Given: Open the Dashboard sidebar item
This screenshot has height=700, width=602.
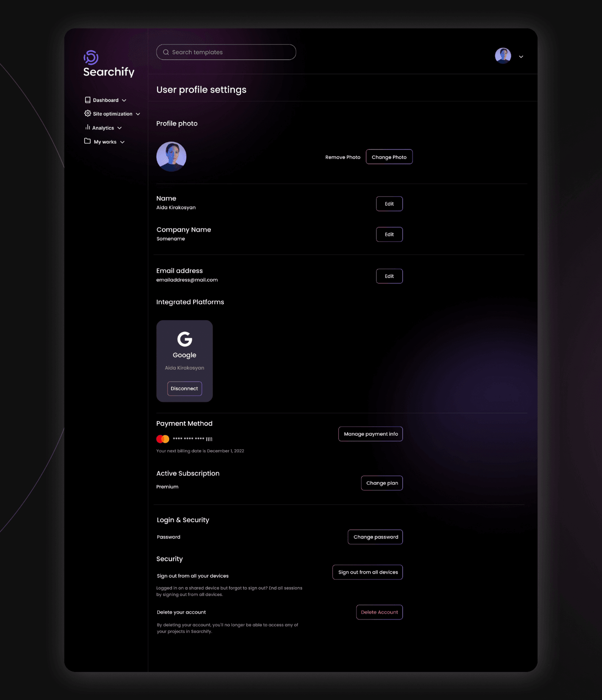Looking at the screenshot, I should [106, 100].
